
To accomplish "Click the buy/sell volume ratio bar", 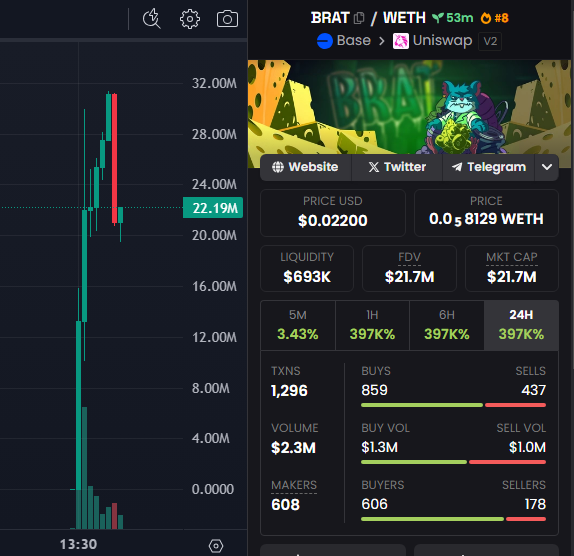I will [453, 462].
